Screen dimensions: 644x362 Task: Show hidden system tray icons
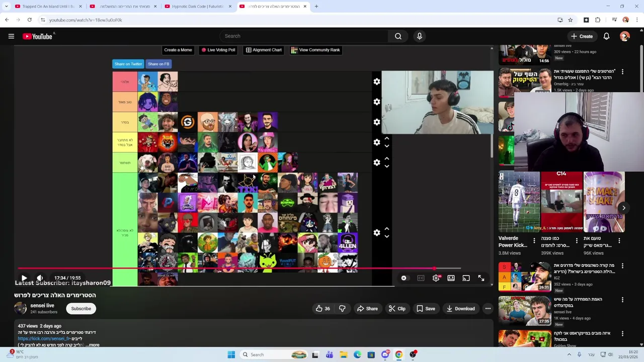click(569, 354)
